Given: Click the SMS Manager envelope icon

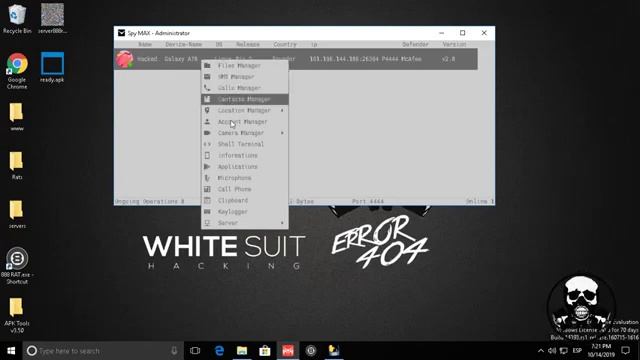Looking at the screenshot, I should point(207,77).
